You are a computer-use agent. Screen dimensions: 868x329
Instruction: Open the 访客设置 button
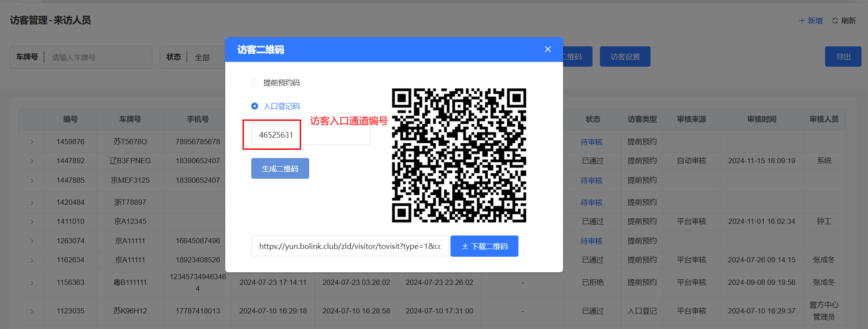(x=625, y=57)
